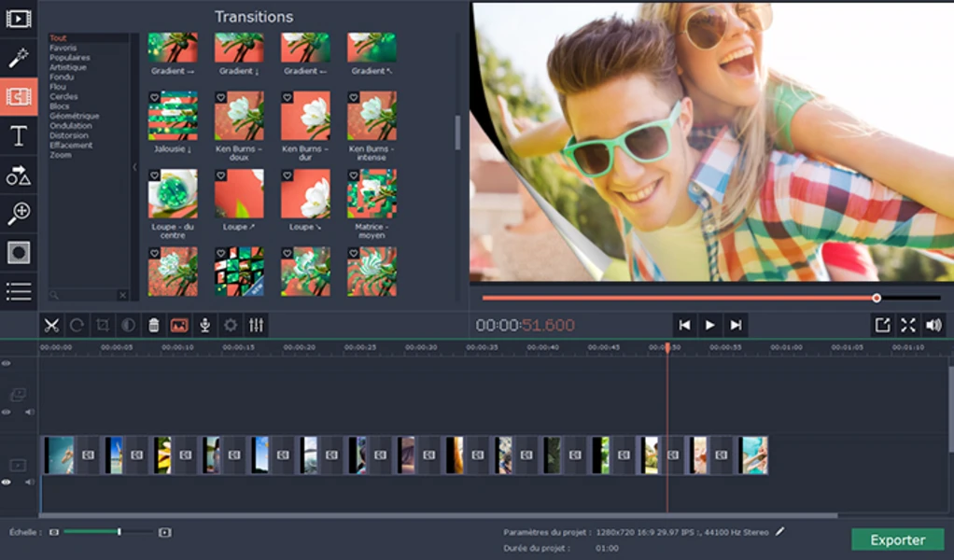Select the Favoris transitions category
This screenshot has width=954, height=560.
tap(63, 48)
